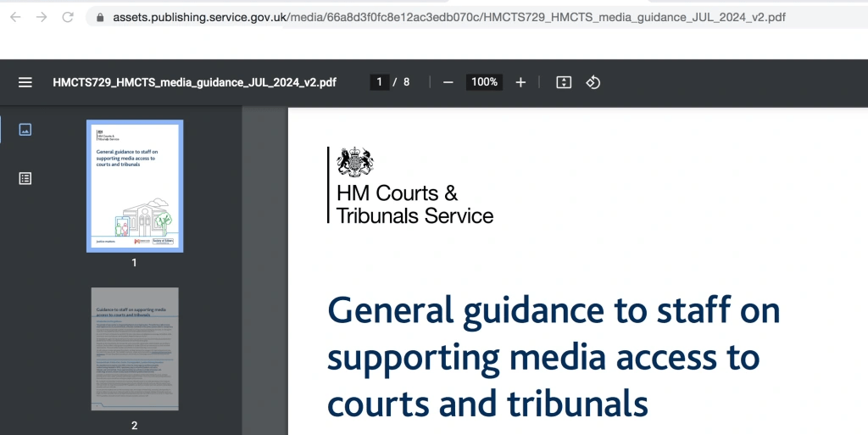Zoom in with the plus button
868x435 pixels.
[x=520, y=82]
